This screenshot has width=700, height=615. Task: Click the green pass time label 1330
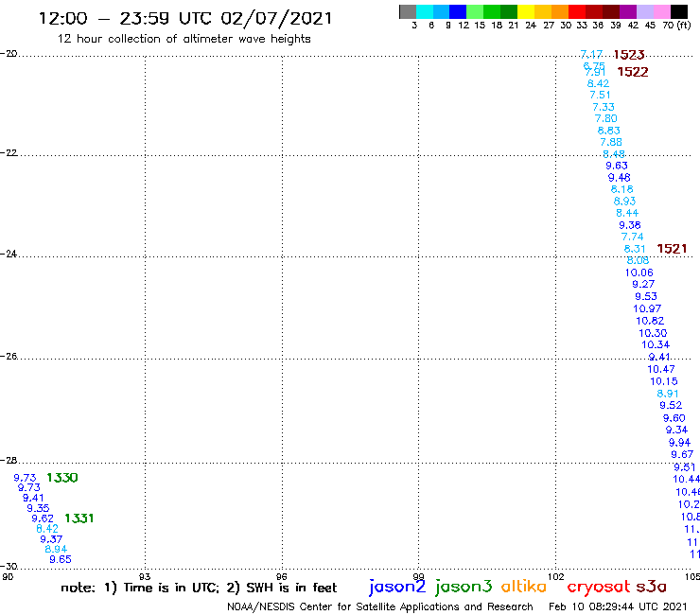click(62, 478)
